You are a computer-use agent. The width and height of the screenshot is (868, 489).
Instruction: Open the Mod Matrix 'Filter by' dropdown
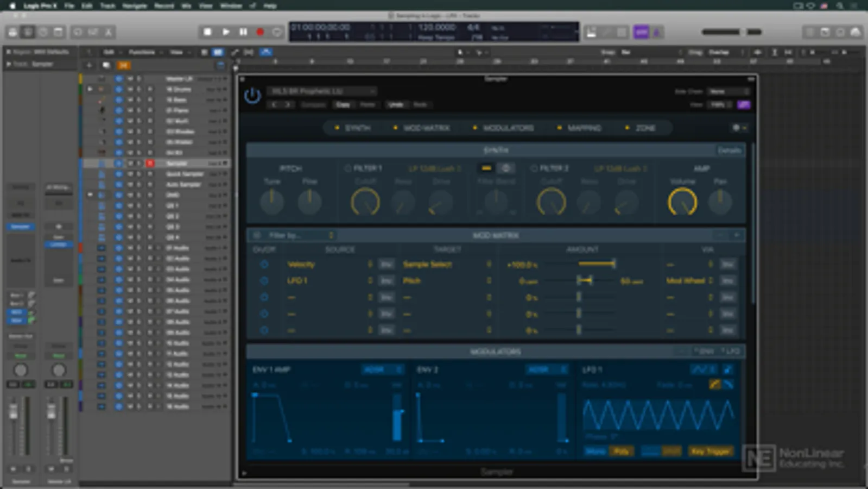[x=299, y=235]
